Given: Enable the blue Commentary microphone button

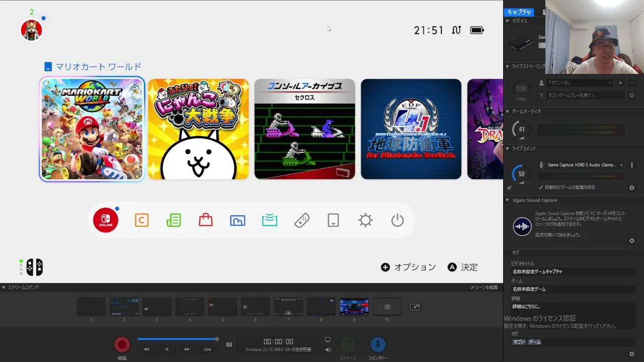Looking at the screenshot, I should (x=378, y=344).
